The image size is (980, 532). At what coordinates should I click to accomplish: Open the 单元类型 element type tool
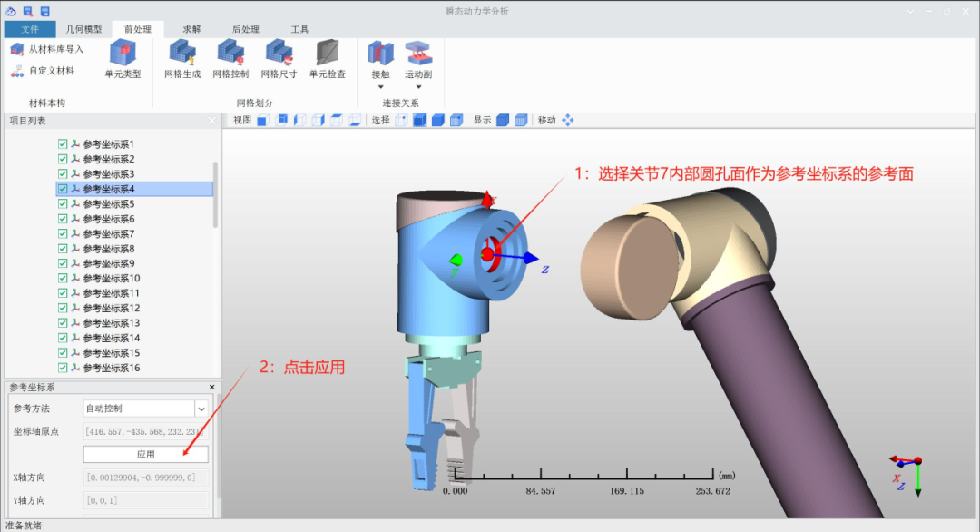pos(122,59)
